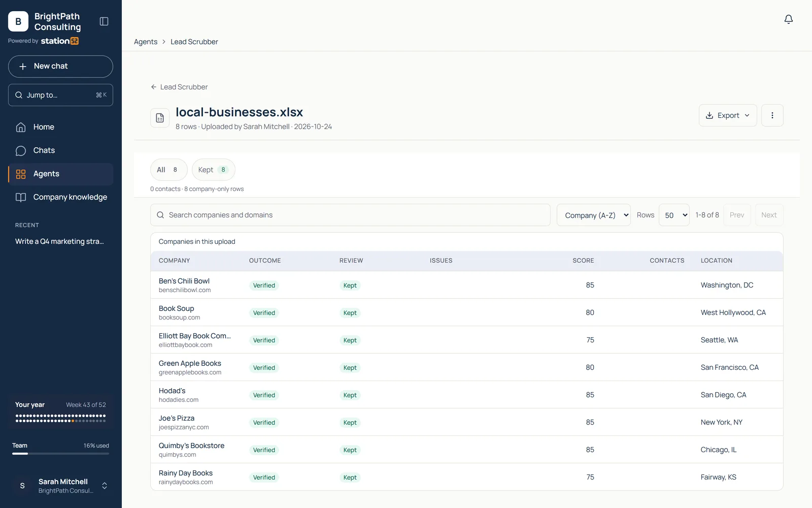The image size is (812, 508).
Task: Click the station52 logo
Action: [59, 41]
